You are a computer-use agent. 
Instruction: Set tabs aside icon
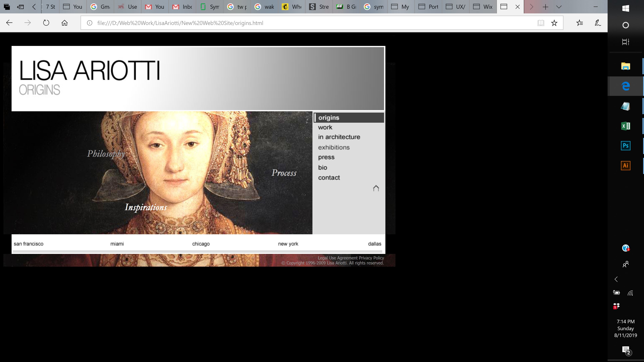[x=20, y=7]
